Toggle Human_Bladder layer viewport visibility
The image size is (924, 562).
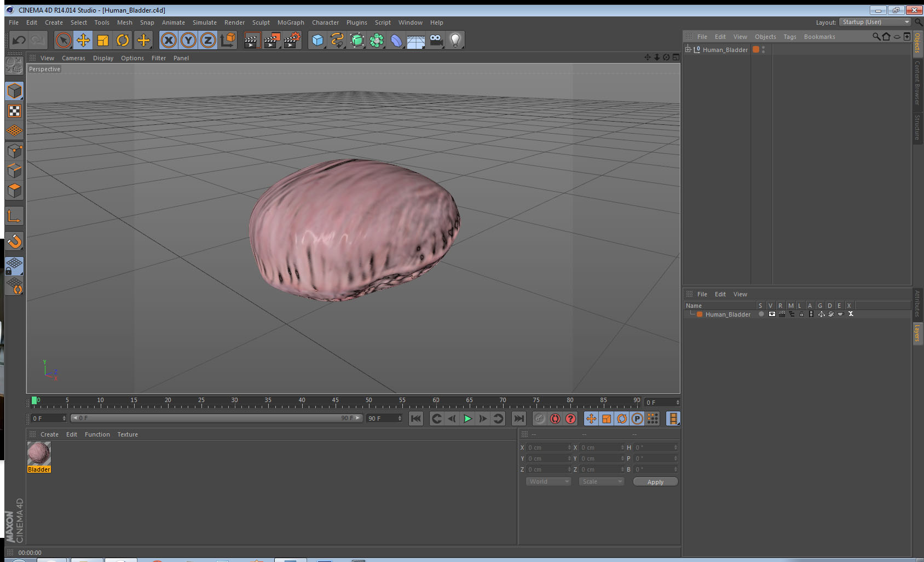[x=772, y=314]
